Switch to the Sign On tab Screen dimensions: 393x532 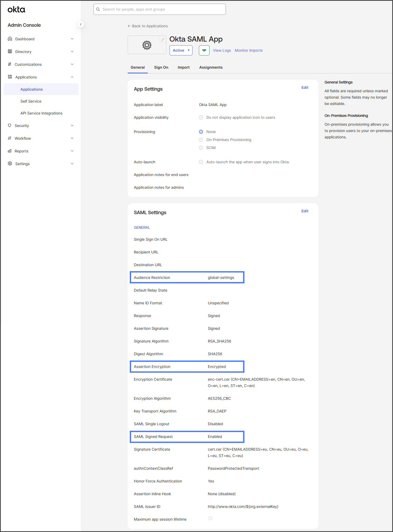(161, 67)
